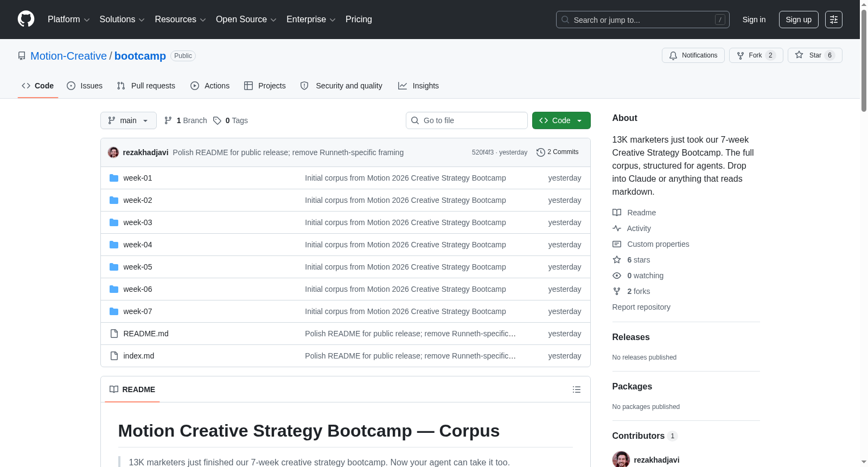Open the index.md file name link
The height and width of the screenshot is (467, 868).
point(139,356)
